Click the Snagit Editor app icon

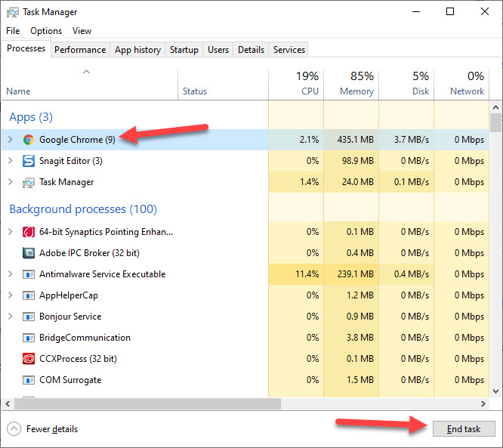(x=29, y=161)
